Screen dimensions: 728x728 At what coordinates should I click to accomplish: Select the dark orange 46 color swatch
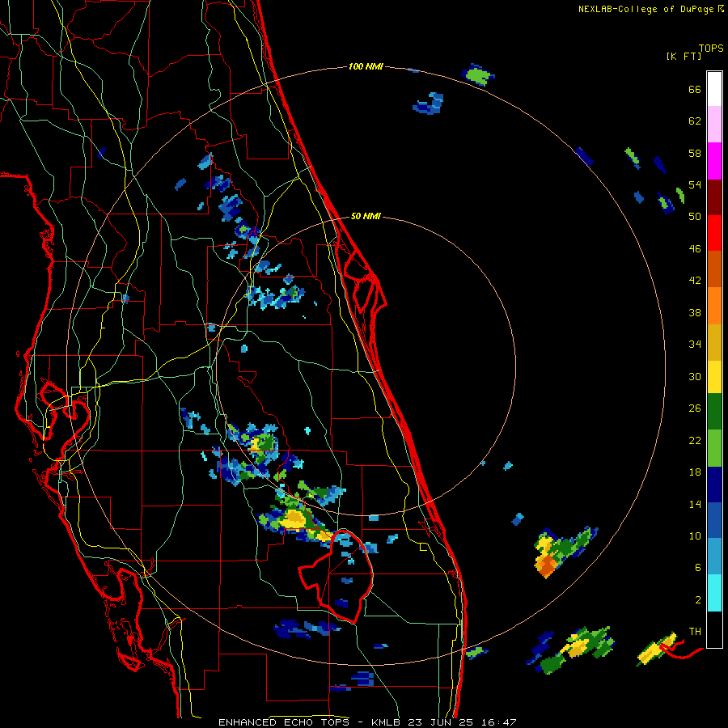click(714, 269)
